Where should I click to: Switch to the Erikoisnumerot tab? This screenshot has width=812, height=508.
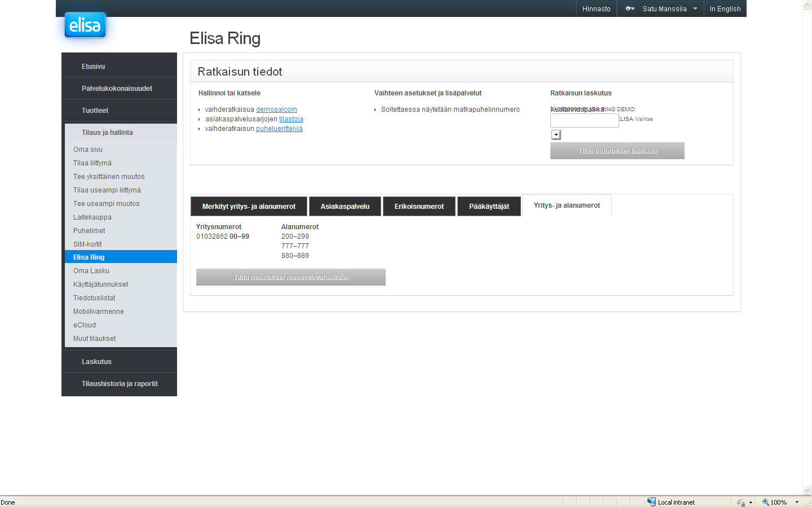point(419,207)
